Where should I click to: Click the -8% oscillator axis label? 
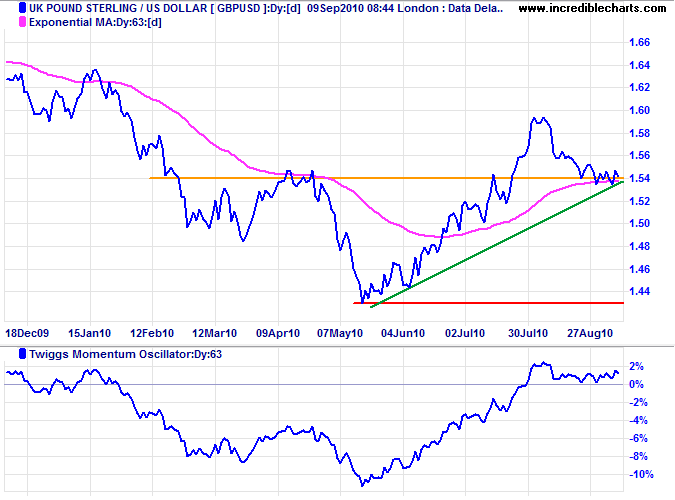click(x=638, y=457)
